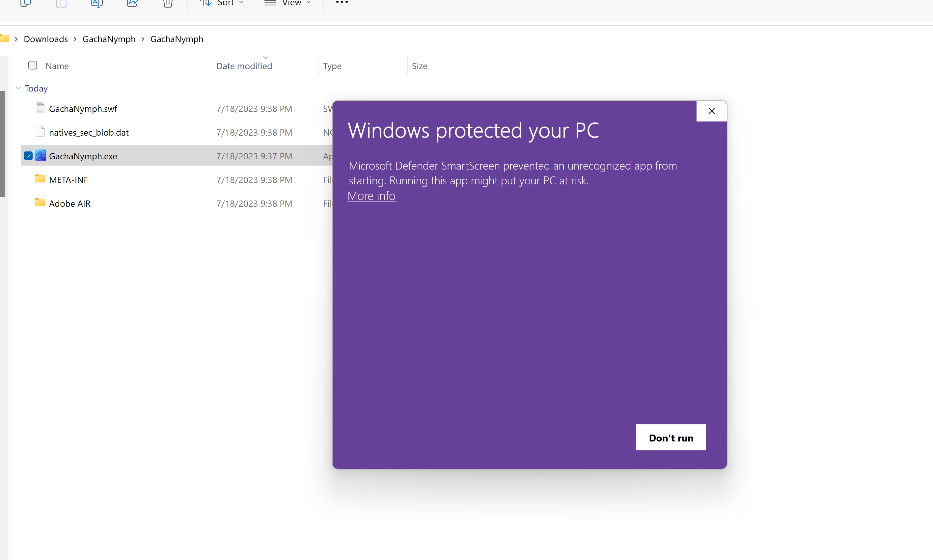This screenshot has width=933, height=560.
Task: Sort by the Date modified column header
Action: pos(244,66)
